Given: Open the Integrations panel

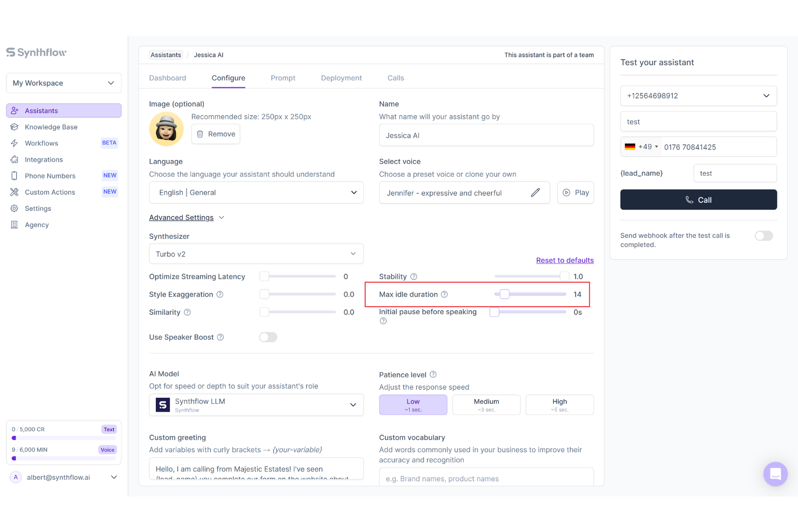Looking at the screenshot, I should tap(43, 160).
